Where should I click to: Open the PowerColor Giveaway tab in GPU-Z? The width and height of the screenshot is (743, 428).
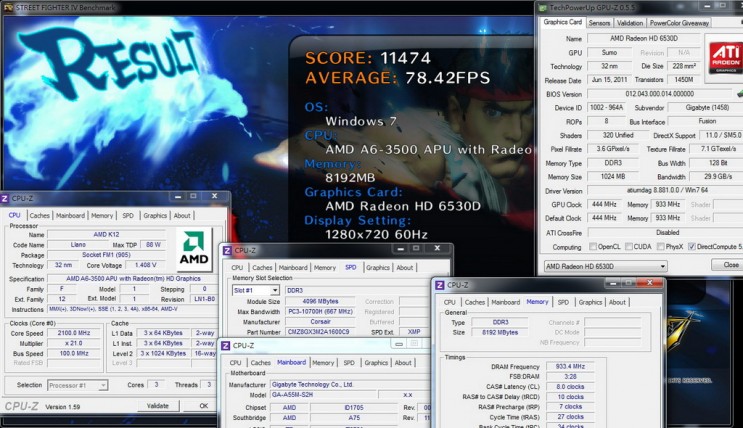[679, 21]
